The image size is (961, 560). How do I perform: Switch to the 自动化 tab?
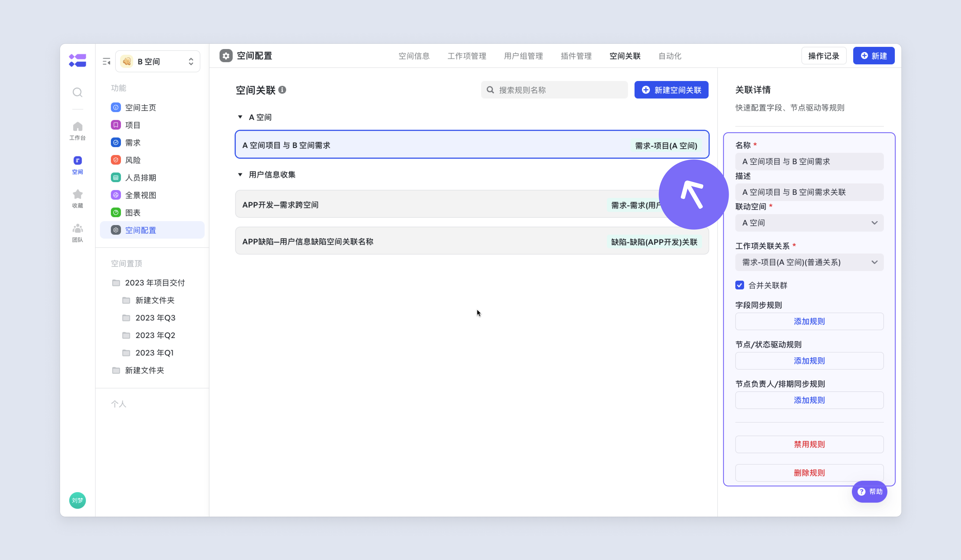pyautogui.click(x=670, y=56)
